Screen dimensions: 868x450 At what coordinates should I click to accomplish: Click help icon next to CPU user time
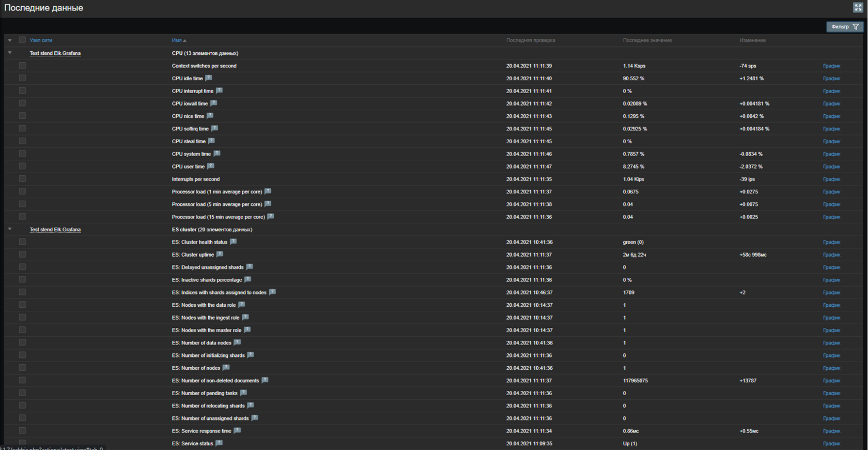(x=210, y=166)
